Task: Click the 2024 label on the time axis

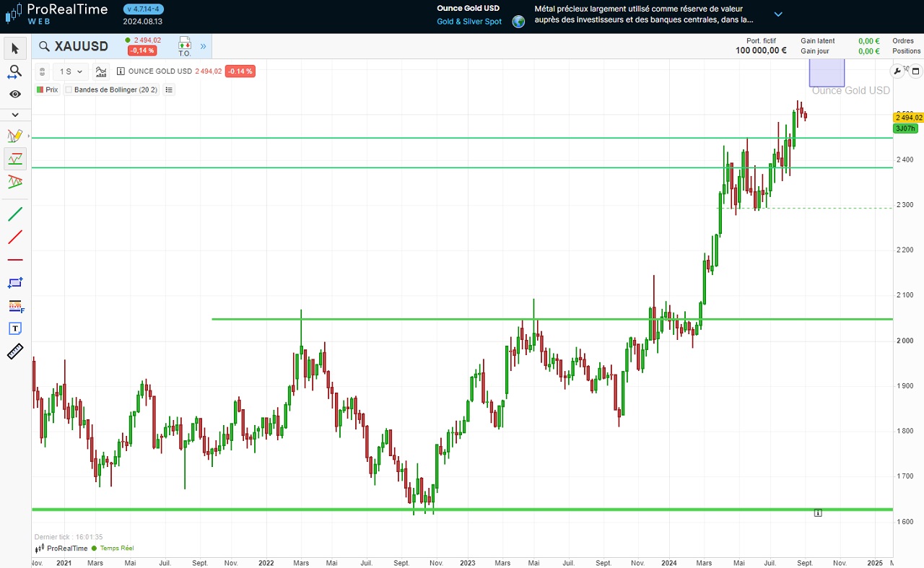Action: click(669, 562)
